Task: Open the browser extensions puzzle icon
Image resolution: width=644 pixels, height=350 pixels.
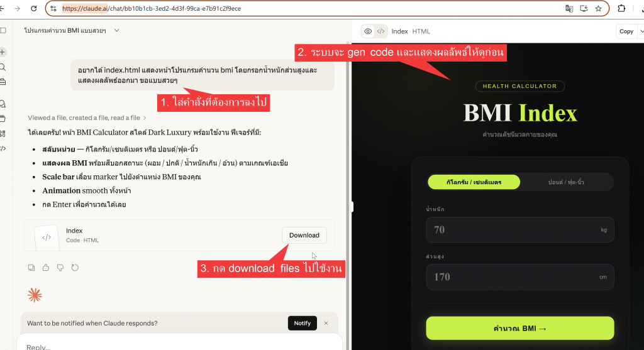Action: point(621,9)
